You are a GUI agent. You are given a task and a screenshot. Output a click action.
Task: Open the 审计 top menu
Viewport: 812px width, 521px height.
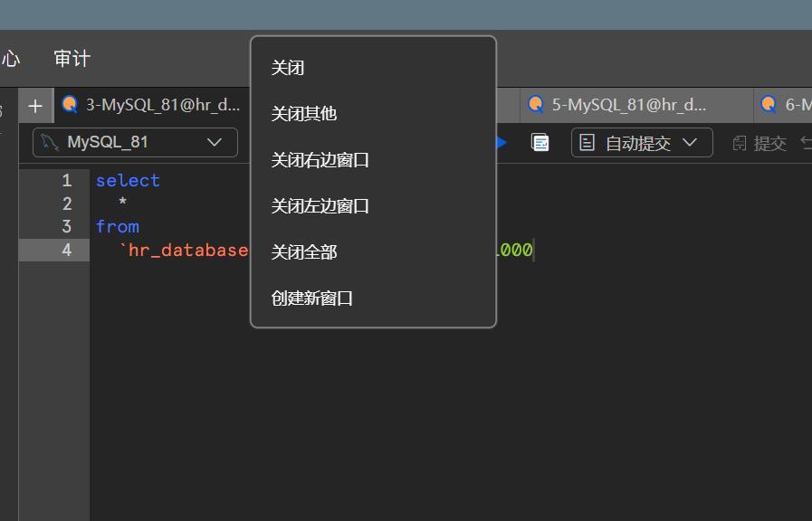point(72,59)
